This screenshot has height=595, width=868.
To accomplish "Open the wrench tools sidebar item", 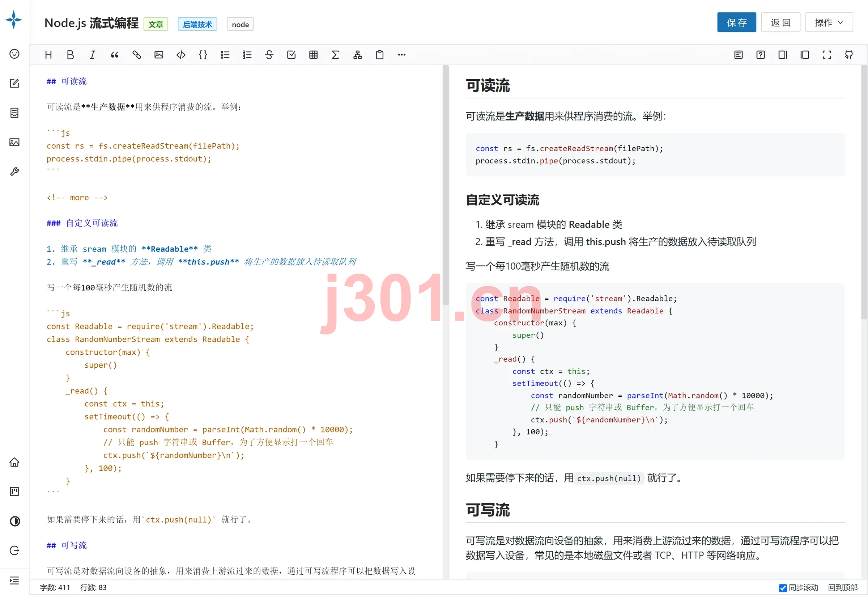I will tap(14, 172).
